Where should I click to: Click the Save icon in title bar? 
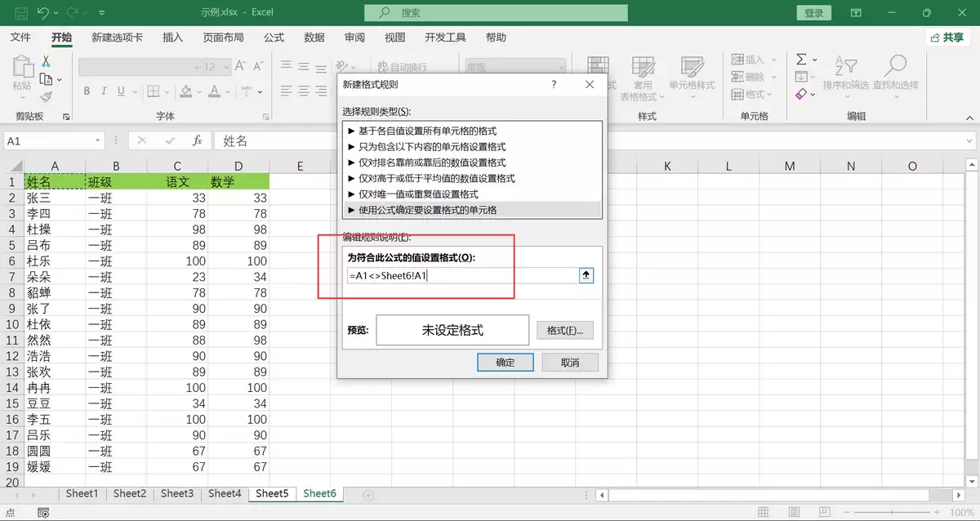[x=20, y=13]
